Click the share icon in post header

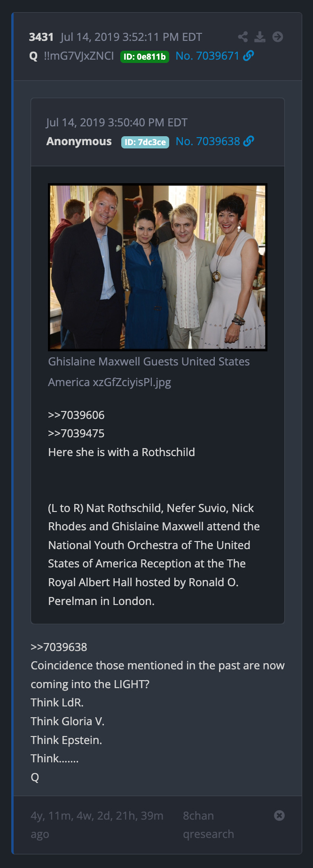(243, 37)
